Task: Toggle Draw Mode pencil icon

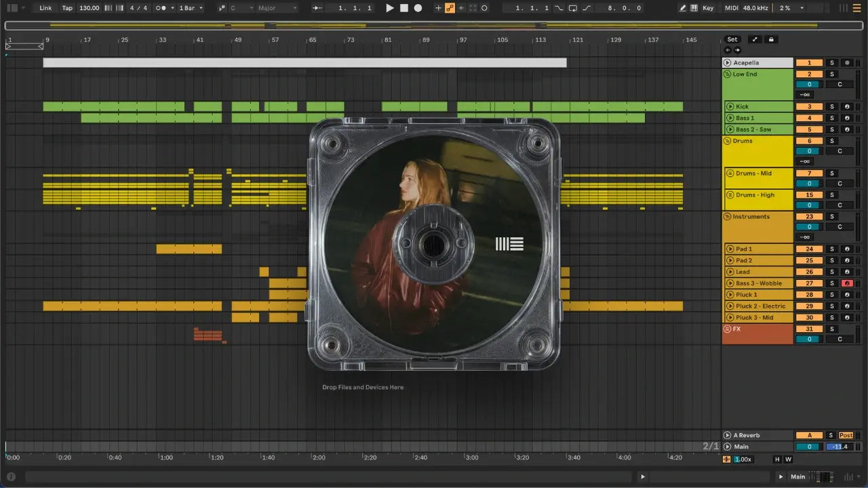Action: (x=683, y=8)
